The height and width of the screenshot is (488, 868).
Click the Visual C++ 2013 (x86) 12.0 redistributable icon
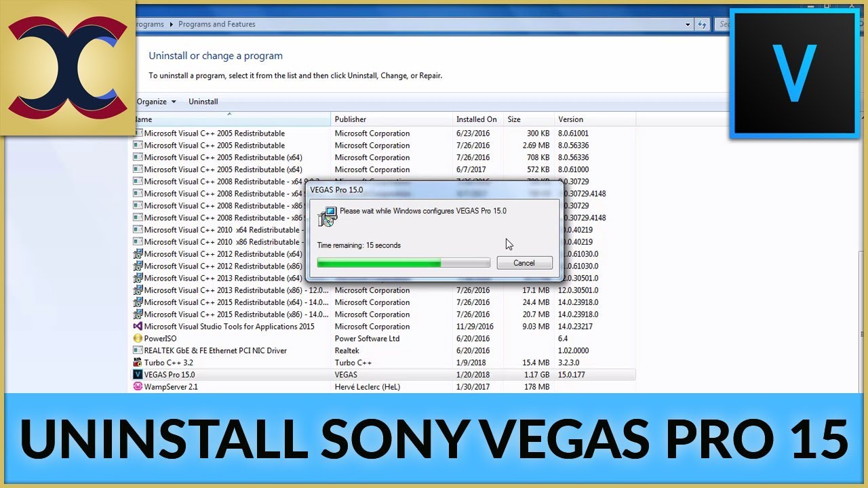(138, 290)
